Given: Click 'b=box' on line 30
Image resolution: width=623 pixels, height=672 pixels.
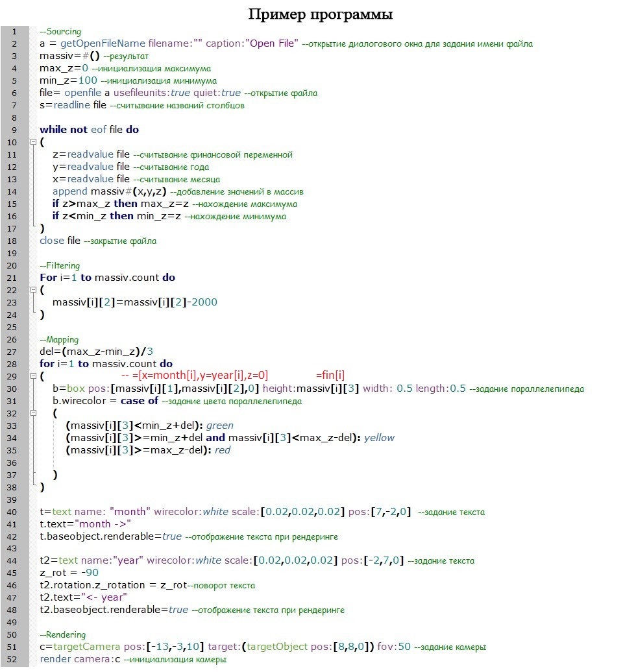Looking at the screenshot, I should click(x=69, y=389).
